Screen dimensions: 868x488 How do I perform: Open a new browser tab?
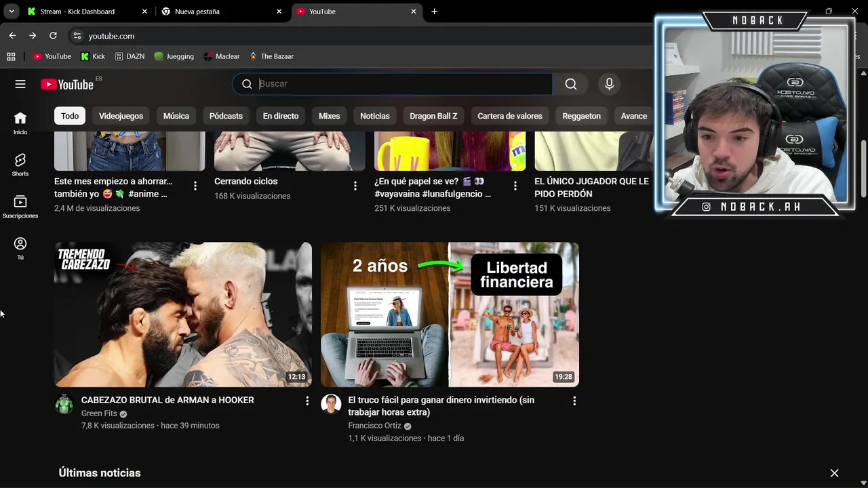434,12
